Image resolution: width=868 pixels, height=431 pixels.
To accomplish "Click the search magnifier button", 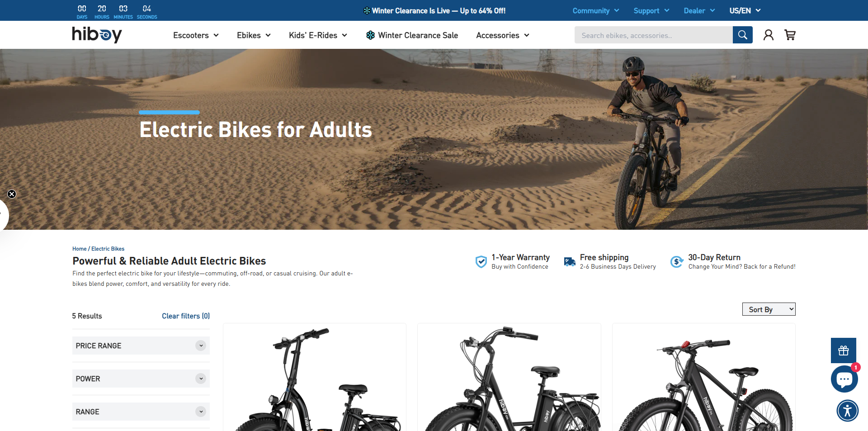I will click(742, 35).
